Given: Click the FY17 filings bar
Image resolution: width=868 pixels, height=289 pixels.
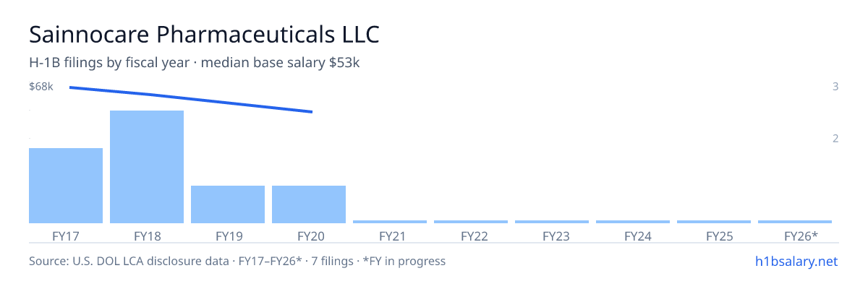Looking at the screenshot, I should tap(66, 186).
